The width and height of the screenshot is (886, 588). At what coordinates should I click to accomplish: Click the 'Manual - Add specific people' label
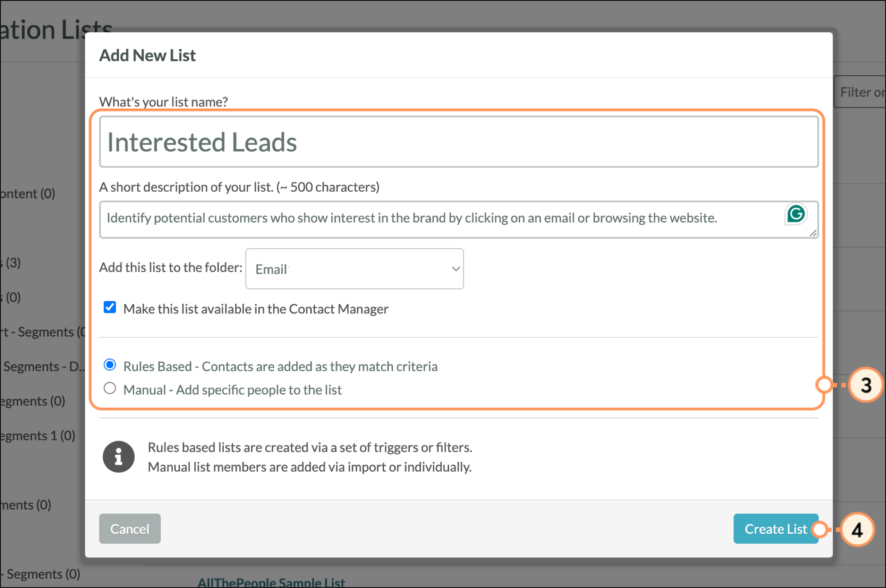pos(232,390)
